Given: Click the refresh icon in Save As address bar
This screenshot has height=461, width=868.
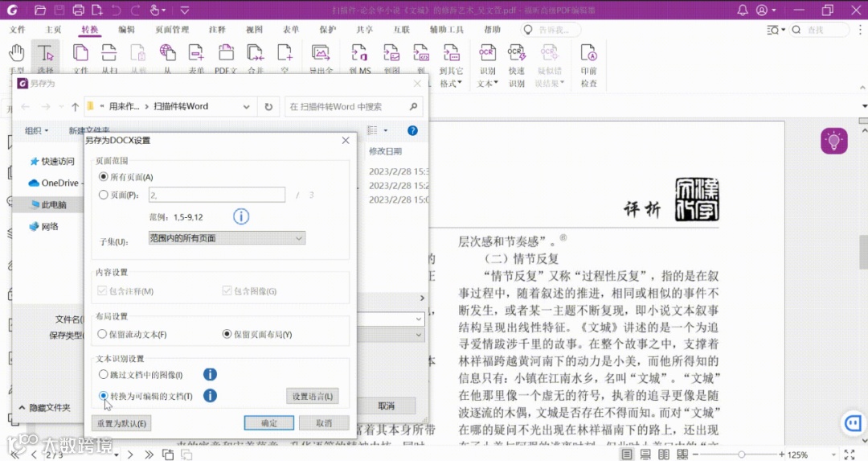Looking at the screenshot, I should click(268, 106).
